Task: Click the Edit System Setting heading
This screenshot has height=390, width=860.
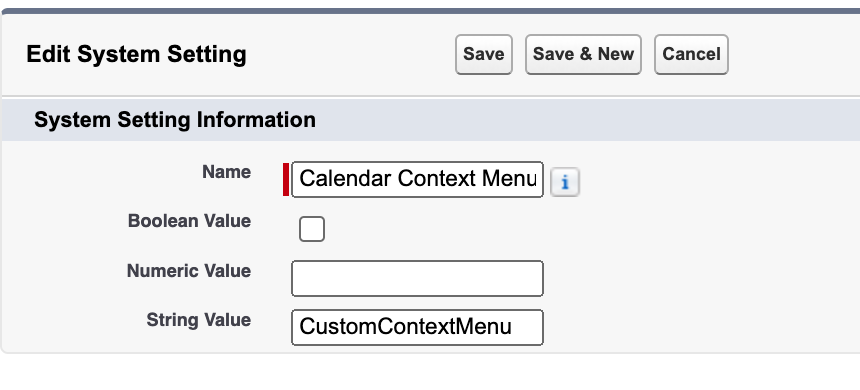Action: pos(137,54)
